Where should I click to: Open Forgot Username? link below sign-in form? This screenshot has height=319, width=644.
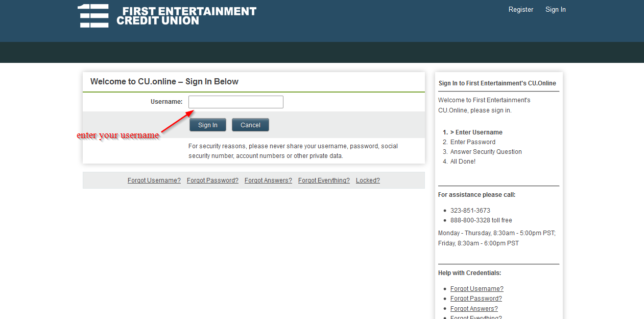154,180
